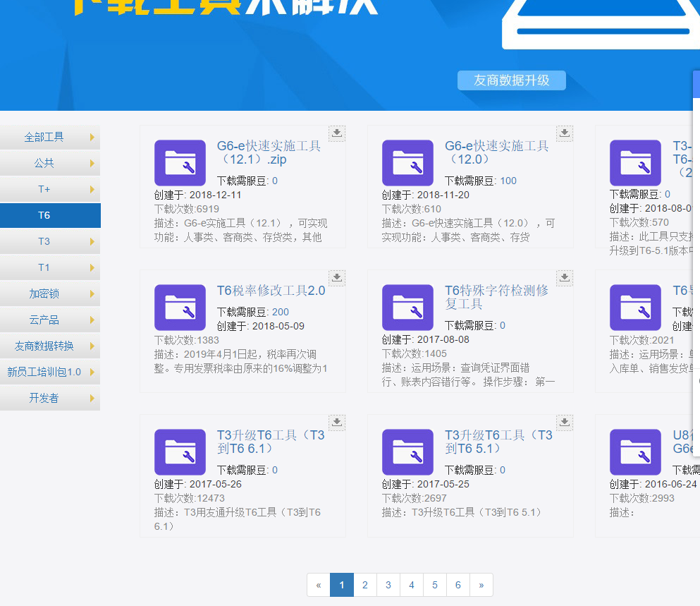Expand arrow next to T+

(92, 190)
